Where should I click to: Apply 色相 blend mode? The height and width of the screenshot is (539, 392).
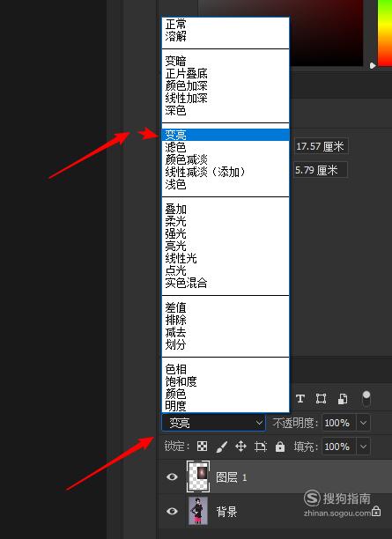coord(226,369)
